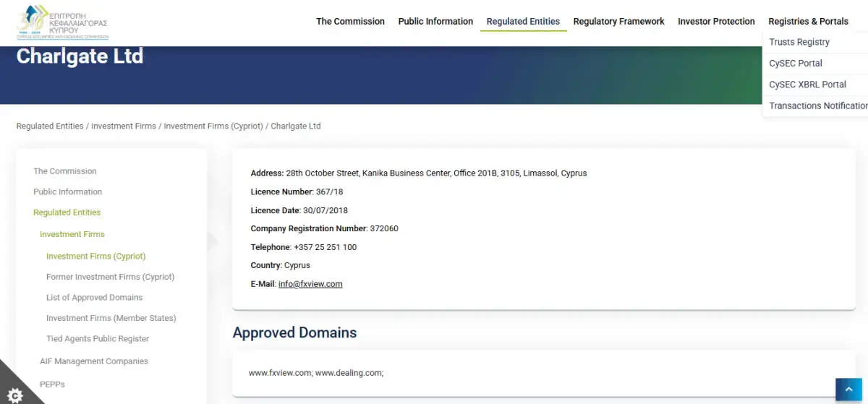Image resolution: width=868 pixels, height=404 pixels.
Task: Open PEPPs in sidebar
Action: pyautogui.click(x=52, y=383)
